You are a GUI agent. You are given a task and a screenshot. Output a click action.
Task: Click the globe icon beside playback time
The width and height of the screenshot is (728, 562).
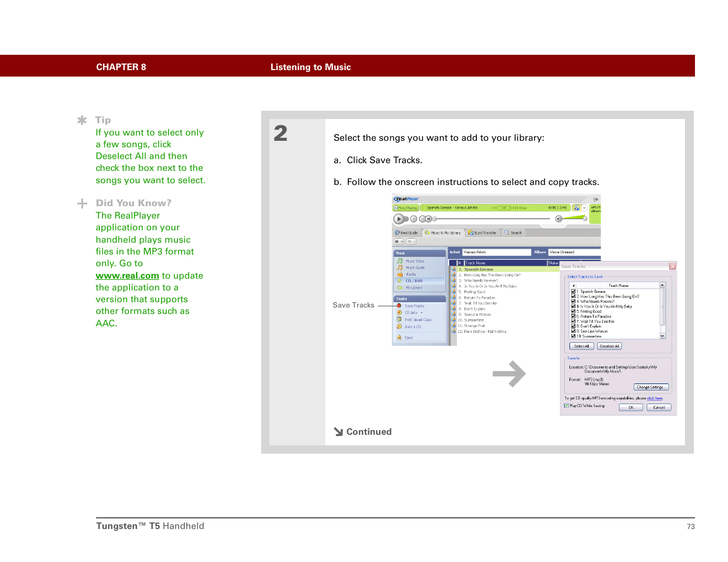tap(577, 208)
